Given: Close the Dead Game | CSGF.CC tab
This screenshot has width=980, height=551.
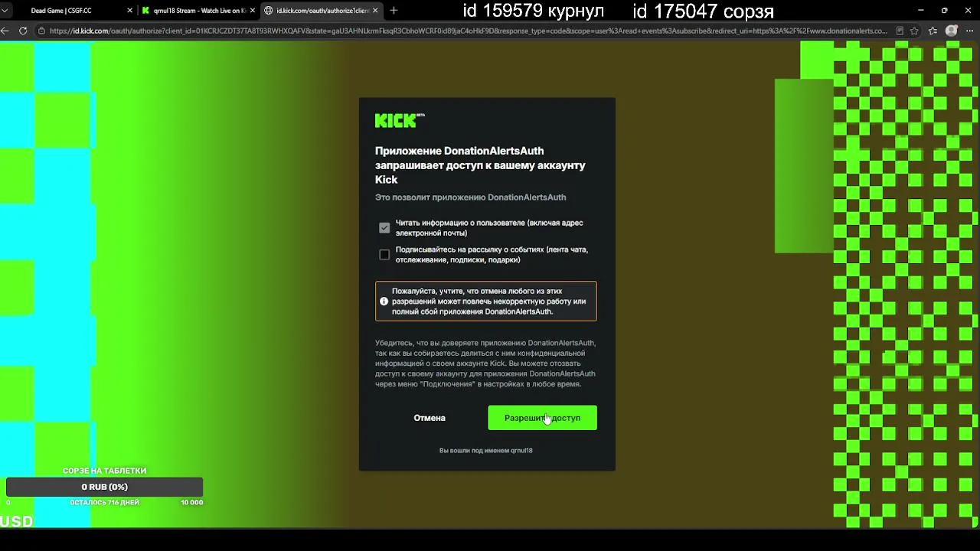Looking at the screenshot, I should (130, 11).
